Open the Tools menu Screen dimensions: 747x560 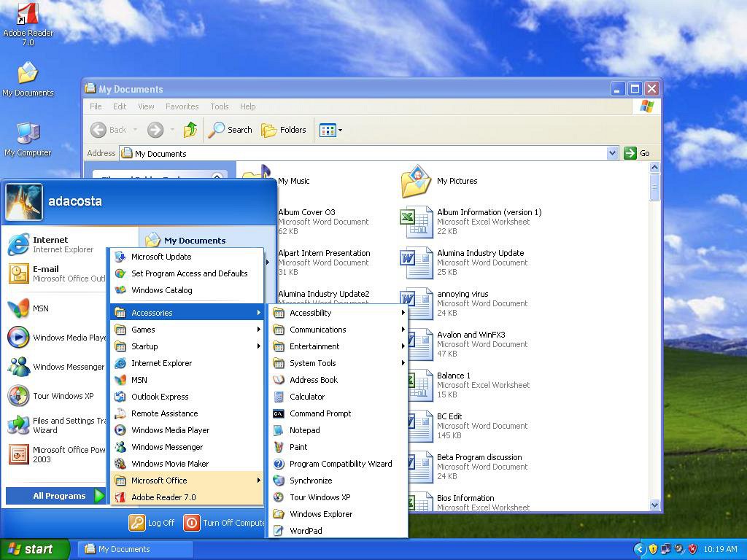click(220, 106)
